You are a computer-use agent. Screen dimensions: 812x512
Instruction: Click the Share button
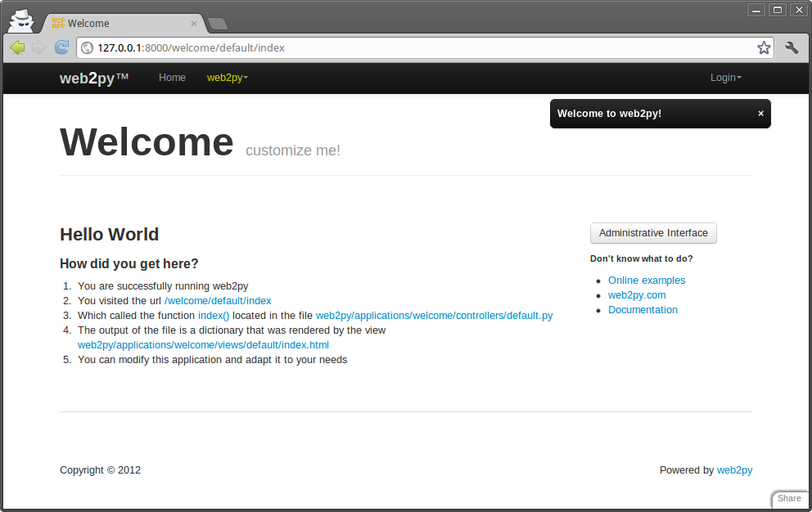coord(789,498)
